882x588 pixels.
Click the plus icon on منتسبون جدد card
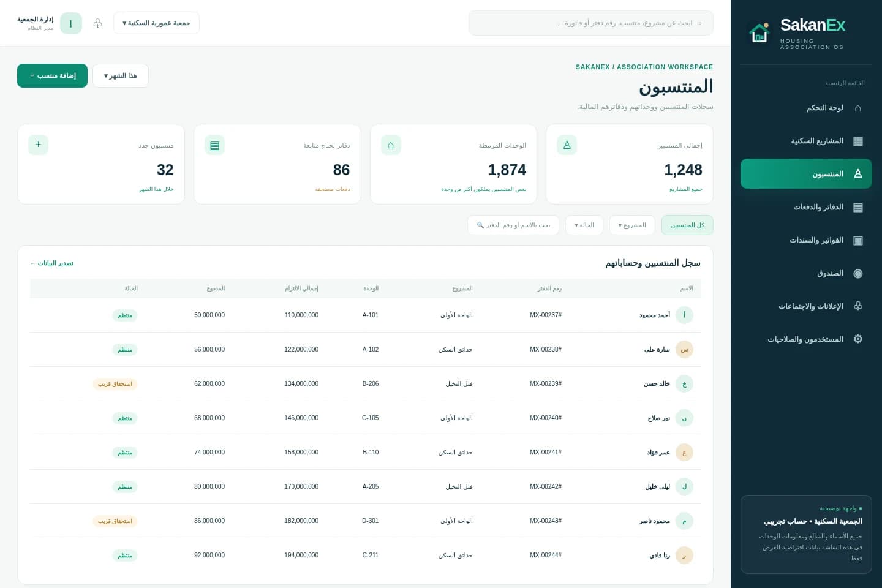(x=38, y=145)
